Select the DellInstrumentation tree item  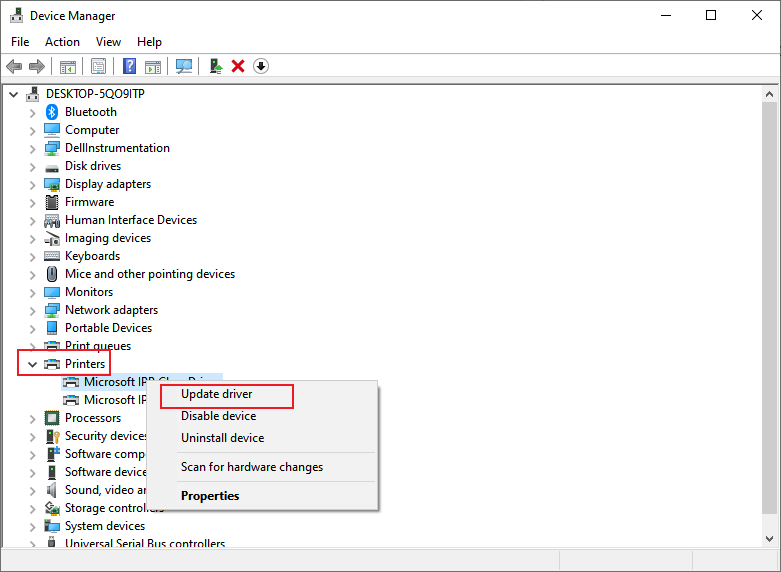click(x=117, y=148)
